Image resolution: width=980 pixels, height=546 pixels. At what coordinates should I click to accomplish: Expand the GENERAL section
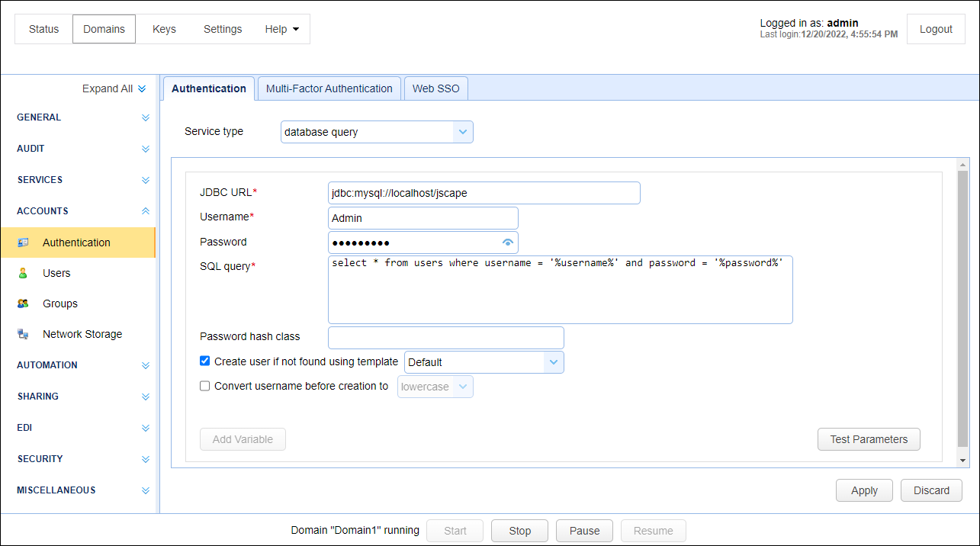146,117
